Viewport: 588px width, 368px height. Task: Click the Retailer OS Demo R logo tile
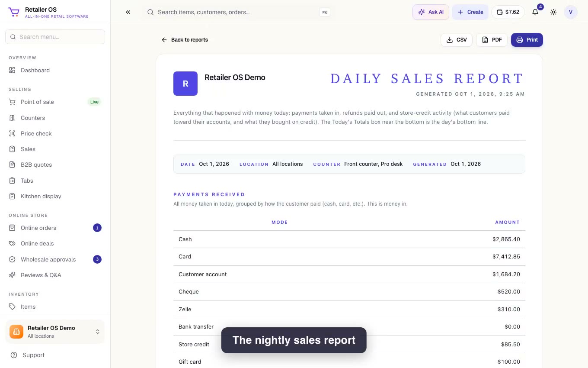coord(185,84)
